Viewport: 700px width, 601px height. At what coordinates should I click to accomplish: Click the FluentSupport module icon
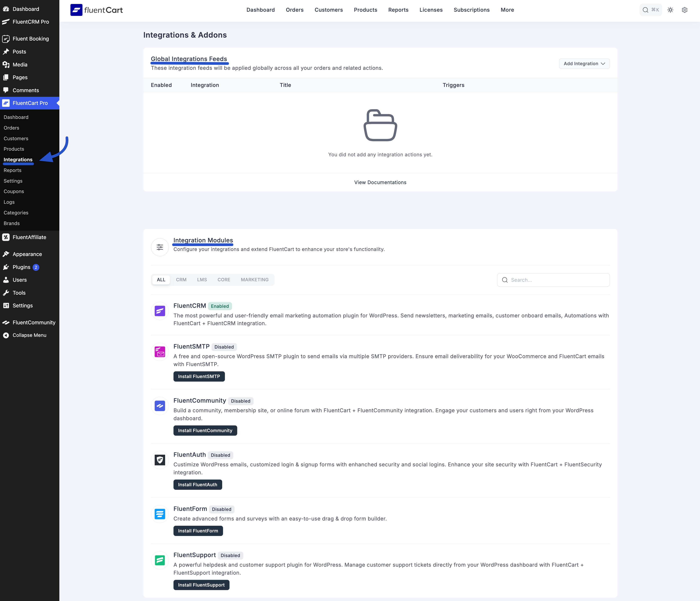pos(160,560)
